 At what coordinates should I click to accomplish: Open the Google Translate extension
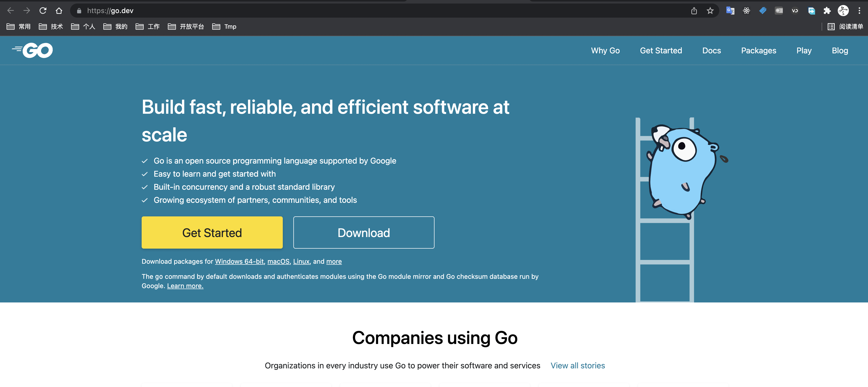pos(730,11)
